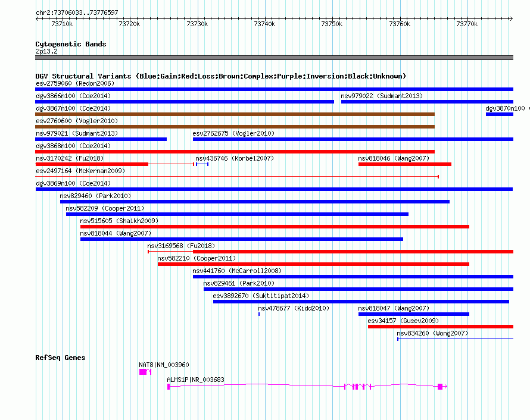
Task: Click the dgv3868n100 (Coe2014) red loss bar
Action: pyautogui.click(x=235, y=152)
